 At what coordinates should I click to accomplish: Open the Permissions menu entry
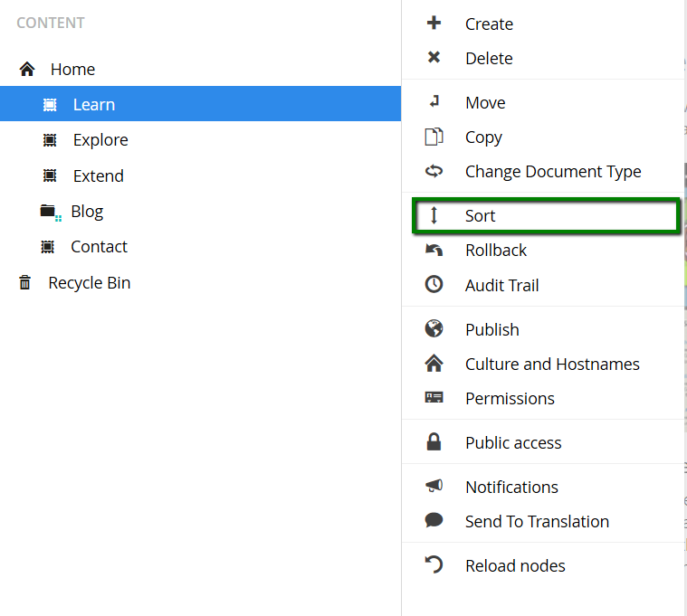510,399
